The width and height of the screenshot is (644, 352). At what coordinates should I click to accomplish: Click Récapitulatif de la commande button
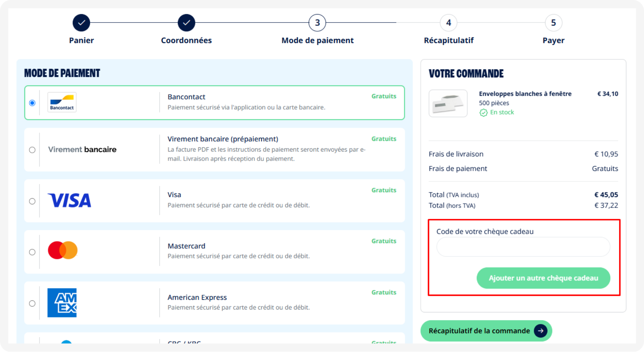[x=486, y=331]
